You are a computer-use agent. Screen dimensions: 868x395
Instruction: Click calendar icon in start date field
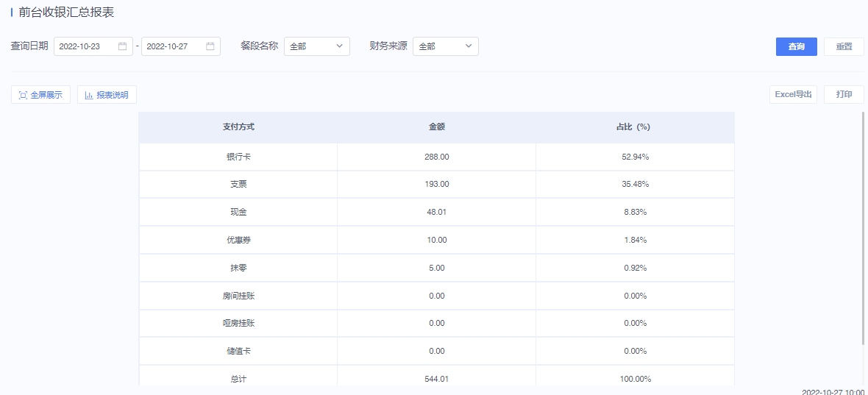122,46
